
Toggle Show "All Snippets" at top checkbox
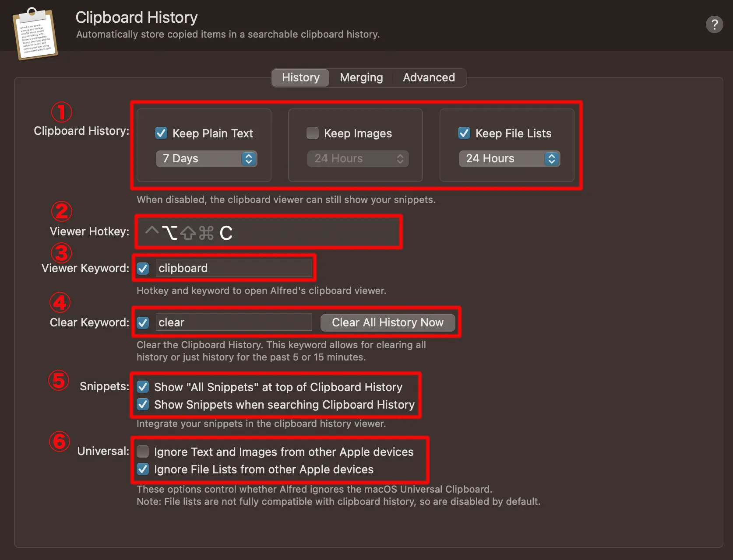click(143, 387)
